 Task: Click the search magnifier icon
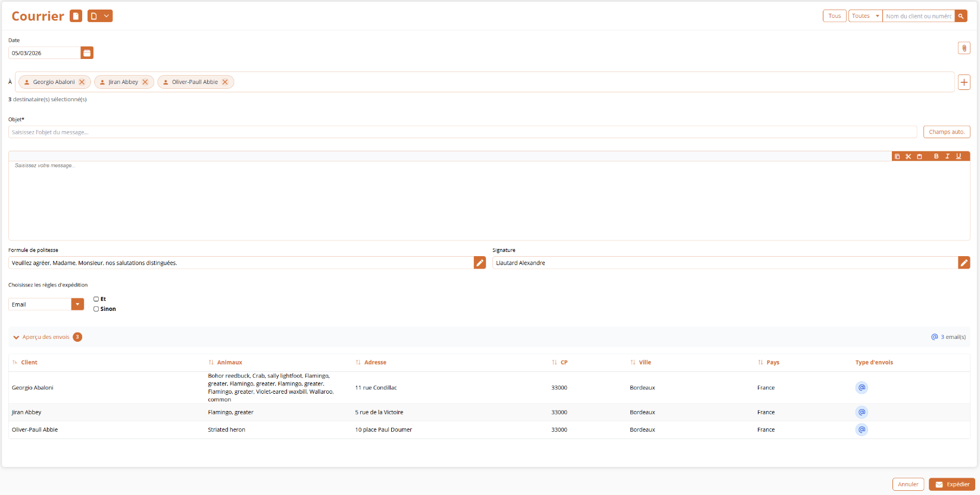961,16
